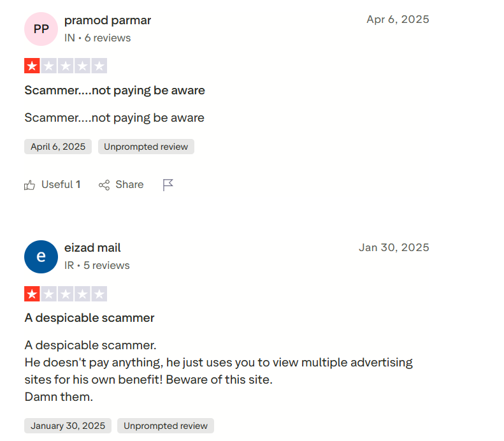
Task: Click 'Unprompted review' tag on pramod's review
Action: (x=146, y=147)
